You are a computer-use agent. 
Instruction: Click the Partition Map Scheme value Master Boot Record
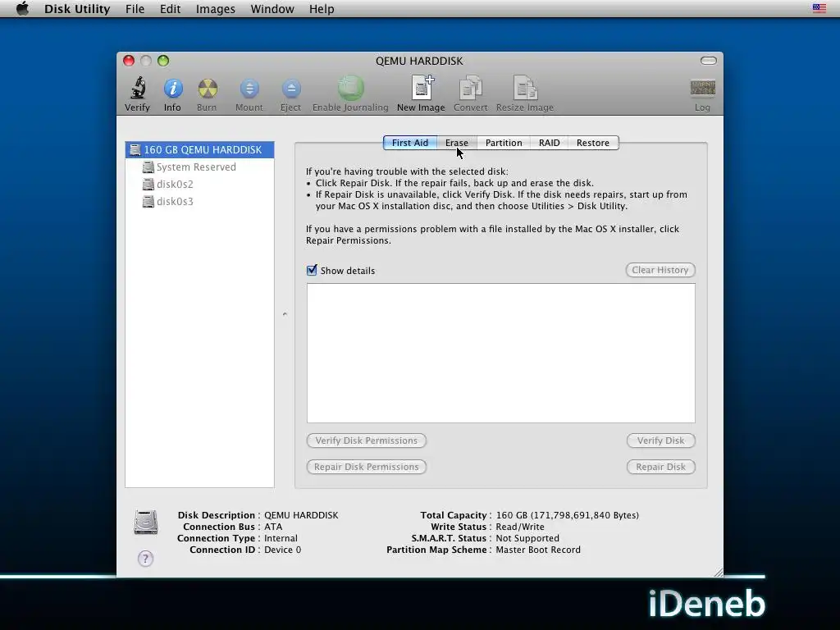(538, 550)
